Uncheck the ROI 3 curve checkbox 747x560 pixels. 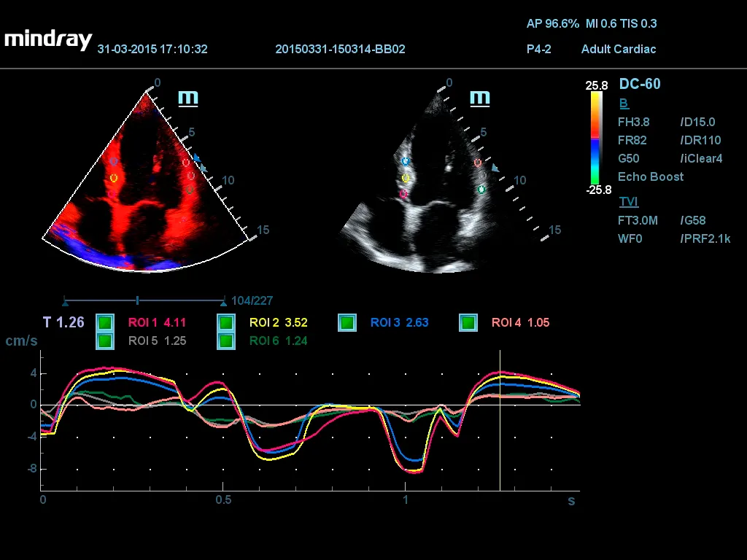point(347,322)
